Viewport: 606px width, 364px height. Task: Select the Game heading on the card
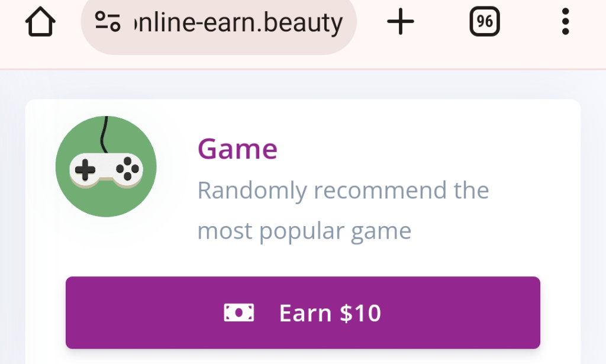tap(237, 149)
